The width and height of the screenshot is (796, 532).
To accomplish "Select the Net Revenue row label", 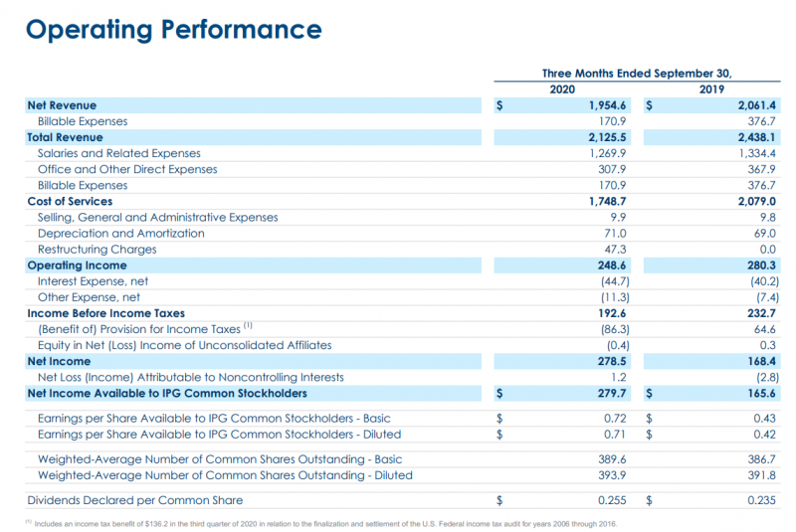I will pos(62,104).
